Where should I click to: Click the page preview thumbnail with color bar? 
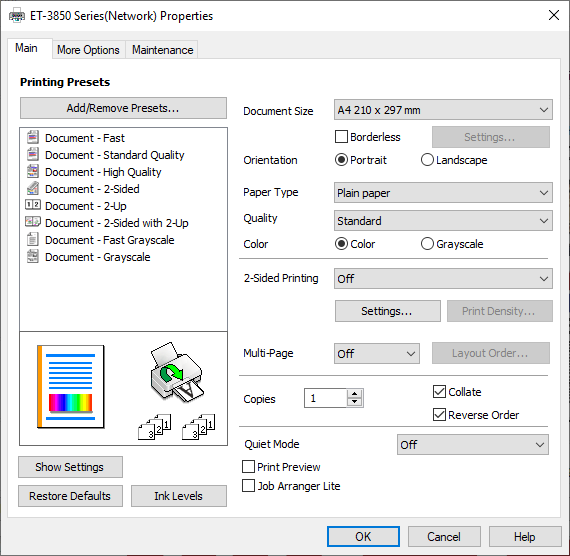71,387
